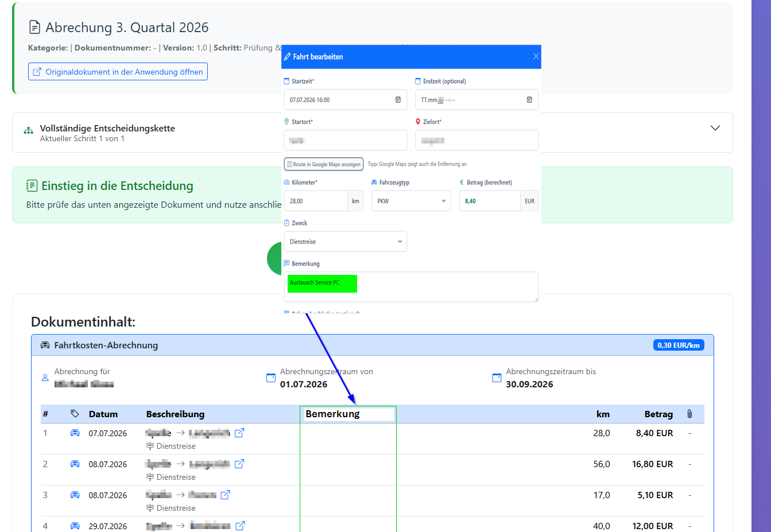Close the Fahrt bearbeiten dialog
The height and width of the screenshot is (532, 771).
(x=536, y=56)
